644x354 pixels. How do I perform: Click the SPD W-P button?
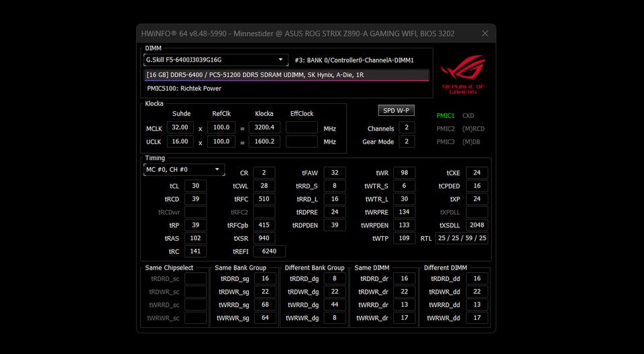tap(396, 111)
